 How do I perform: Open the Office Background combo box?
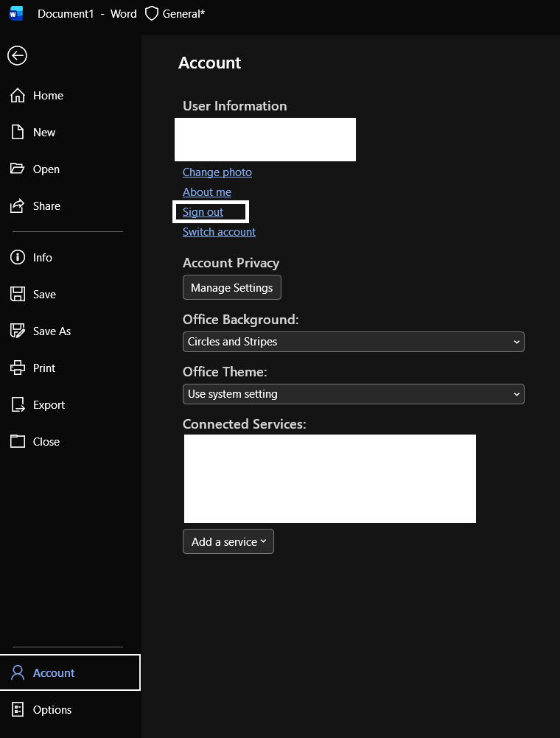tap(353, 342)
